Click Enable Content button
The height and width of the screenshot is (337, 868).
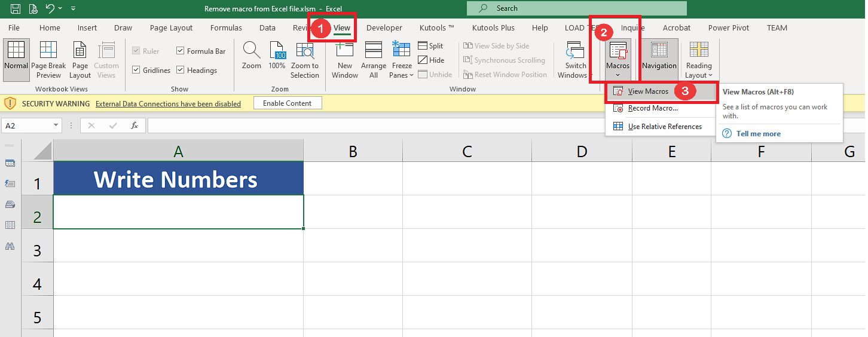click(288, 103)
